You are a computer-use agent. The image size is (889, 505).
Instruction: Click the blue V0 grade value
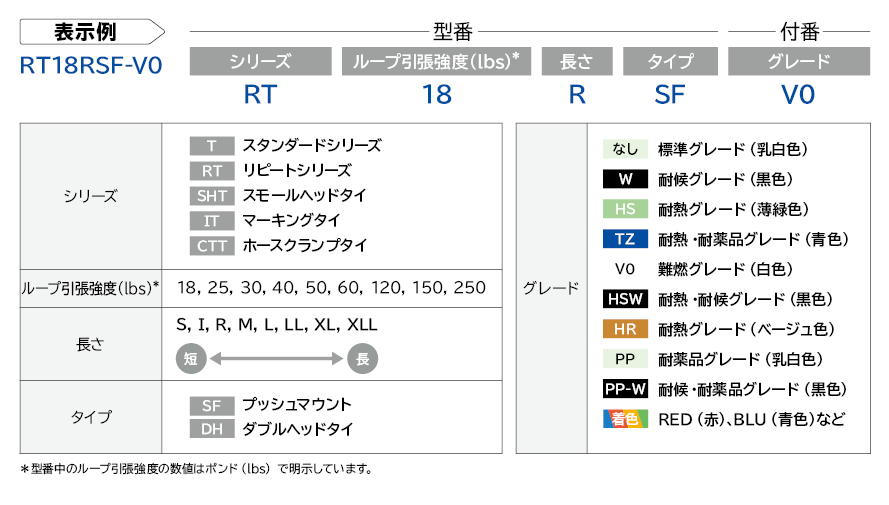[x=798, y=95]
